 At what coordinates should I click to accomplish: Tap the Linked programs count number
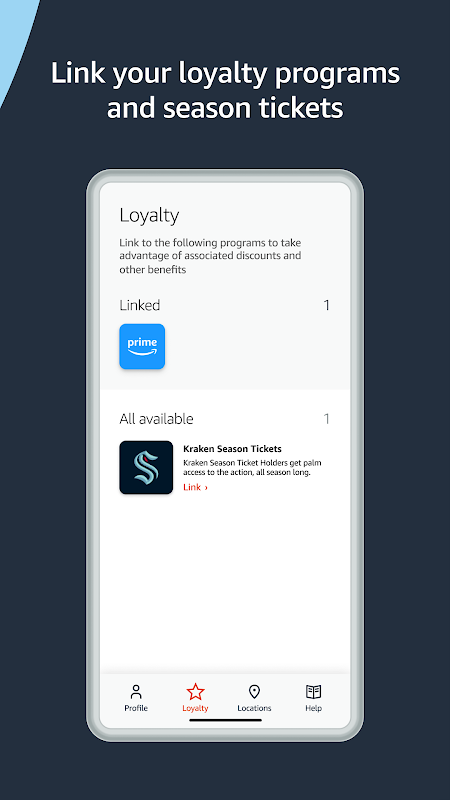(327, 305)
